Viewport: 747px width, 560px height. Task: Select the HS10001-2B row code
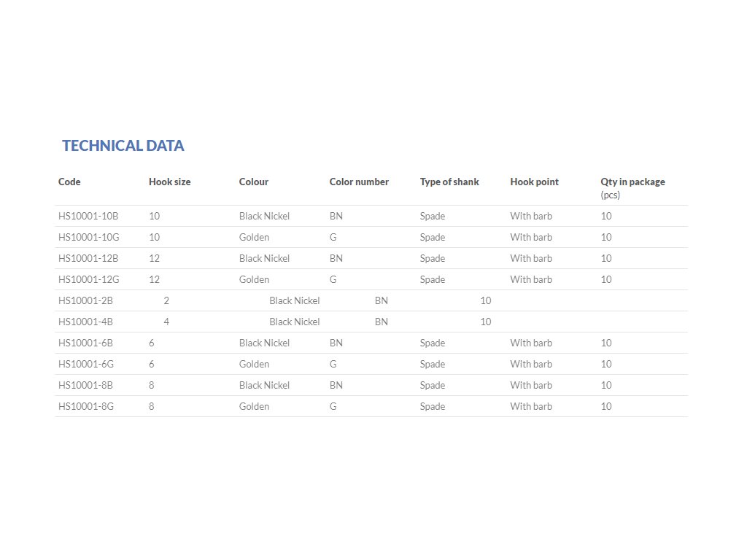click(86, 300)
